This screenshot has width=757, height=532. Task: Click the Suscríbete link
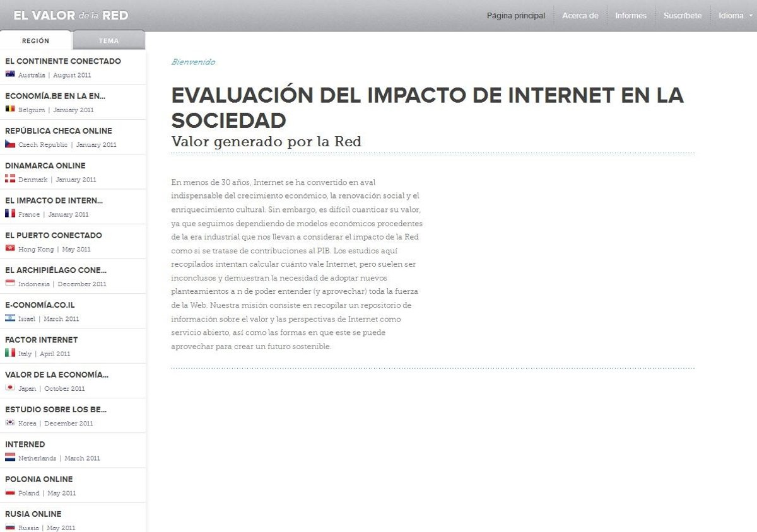(682, 16)
